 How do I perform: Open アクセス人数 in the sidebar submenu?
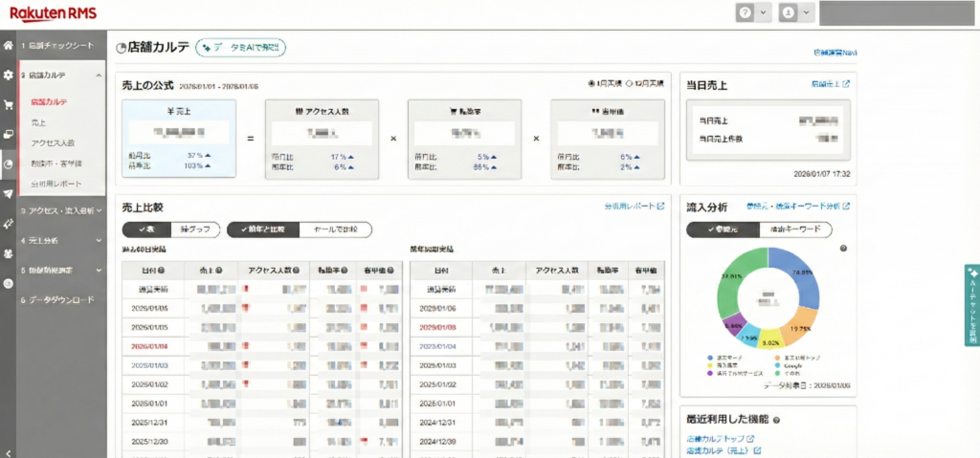pyautogui.click(x=52, y=142)
